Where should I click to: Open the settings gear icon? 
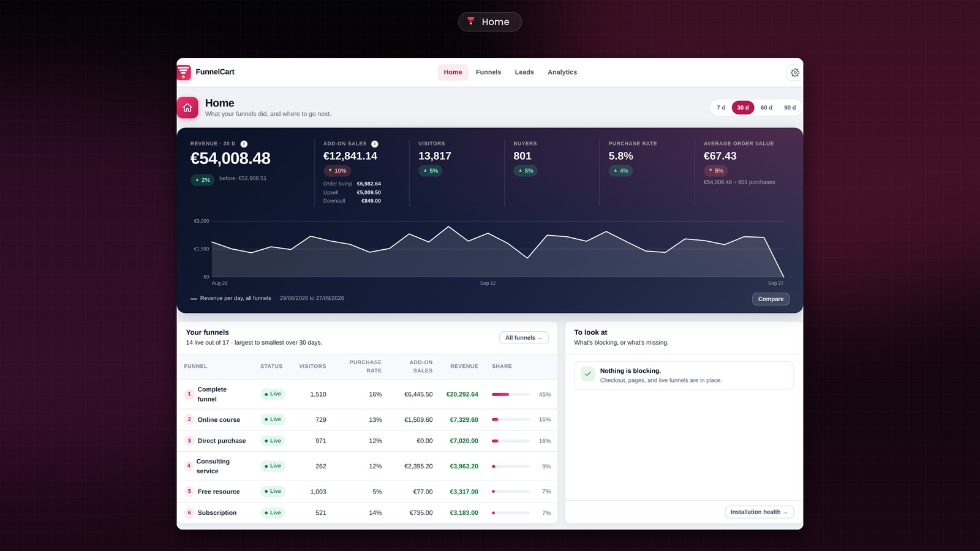coord(794,72)
